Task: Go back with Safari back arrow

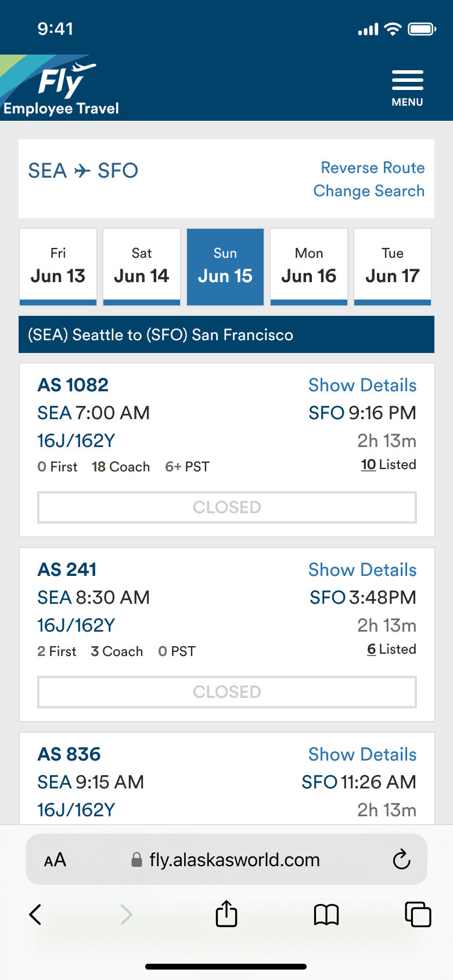Action: click(x=35, y=914)
